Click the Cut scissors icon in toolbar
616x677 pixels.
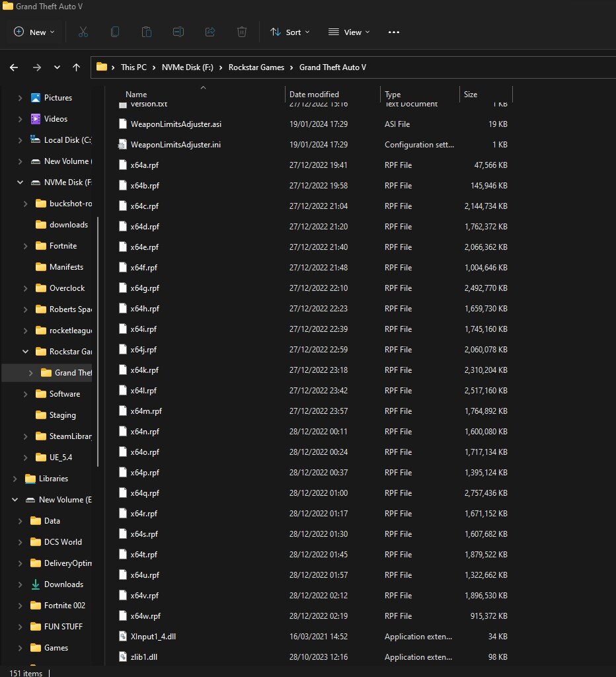(83, 32)
